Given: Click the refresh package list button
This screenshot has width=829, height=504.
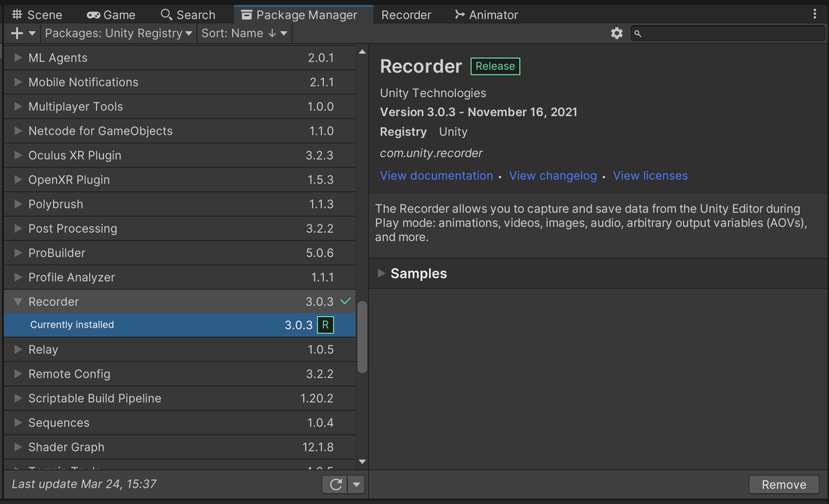Looking at the screenshot, I should coord(336,485).
